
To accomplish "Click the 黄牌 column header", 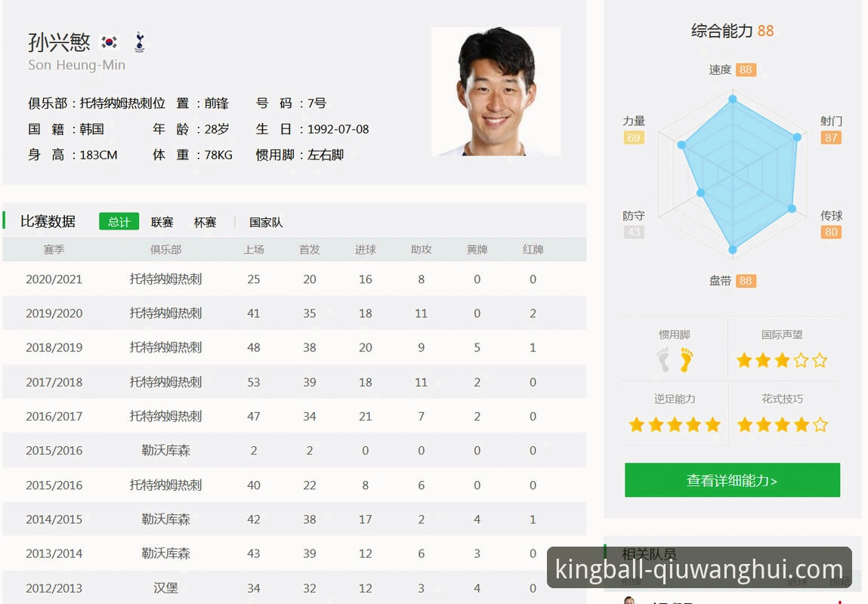I will [x=477, y=249].
